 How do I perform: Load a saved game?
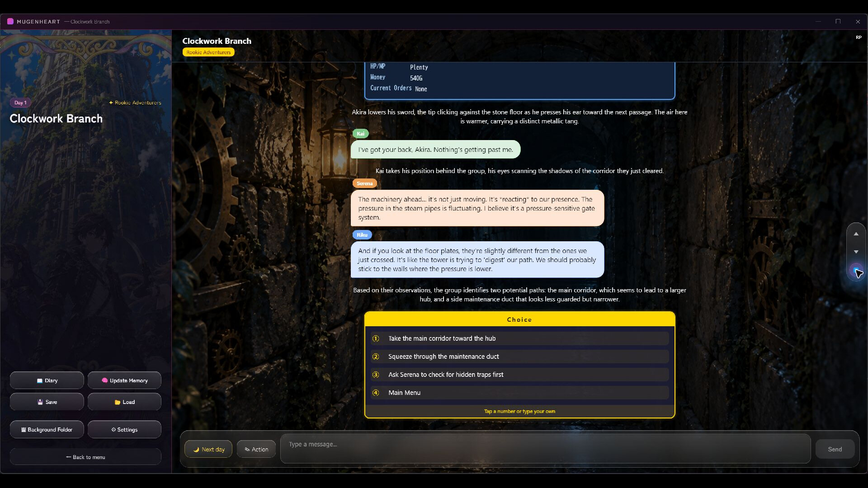point(124,402)
